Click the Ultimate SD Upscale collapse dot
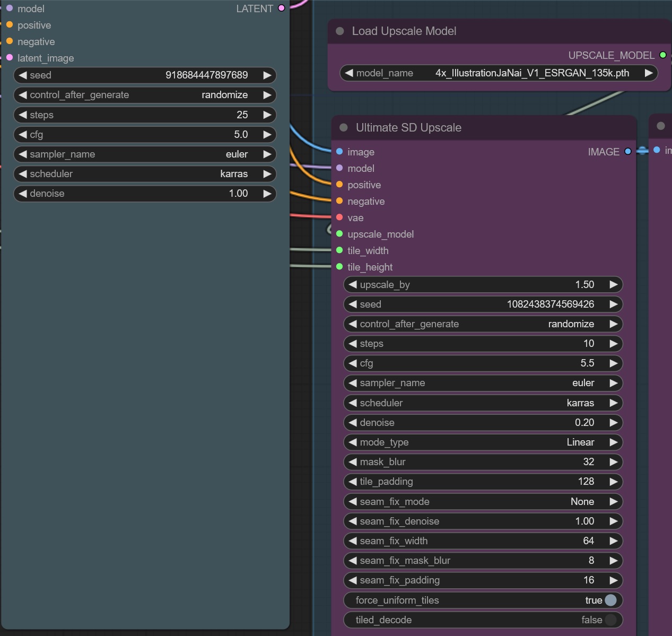The image size is (672, 636). [344, 127]
